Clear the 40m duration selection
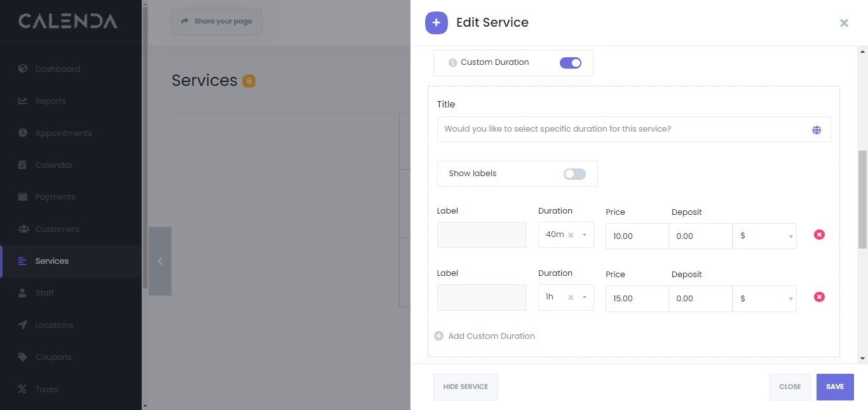Screen dimensions: 868x410 (571, 235)
